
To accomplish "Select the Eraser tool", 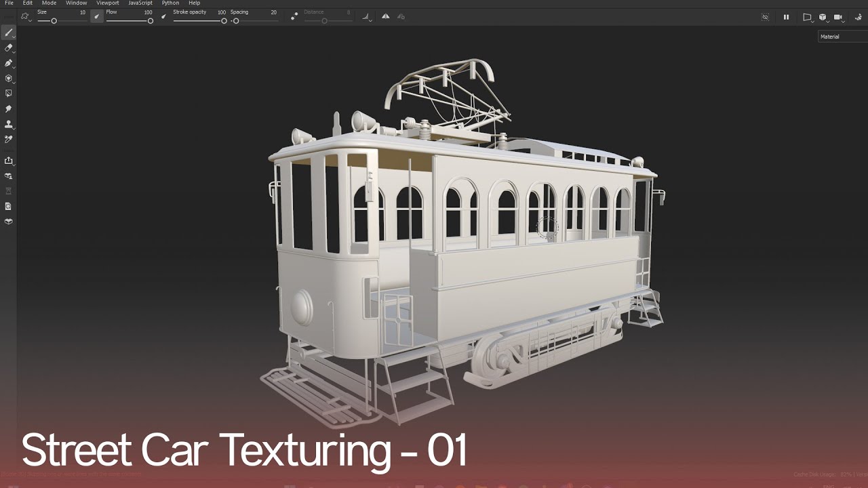I will point(9,48).
